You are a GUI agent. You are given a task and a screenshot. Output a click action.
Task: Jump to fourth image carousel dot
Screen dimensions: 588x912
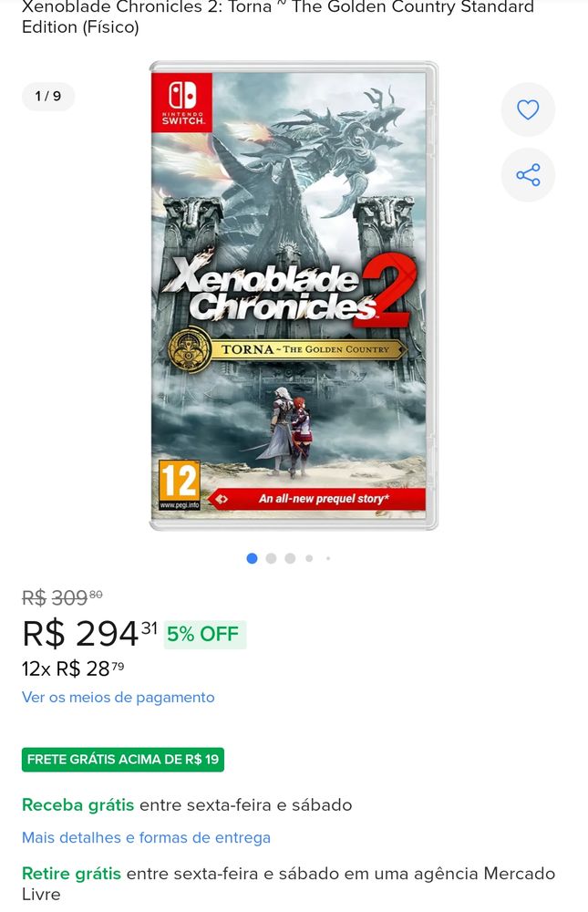pos(309,558)
